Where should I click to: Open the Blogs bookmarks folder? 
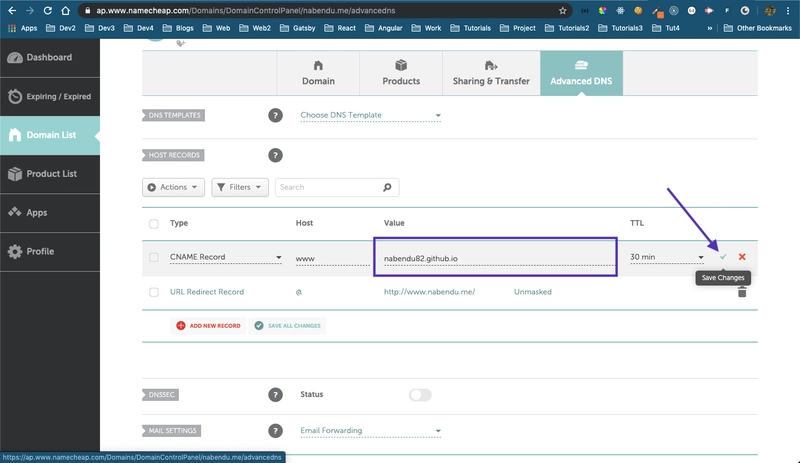tap(178, 28)
